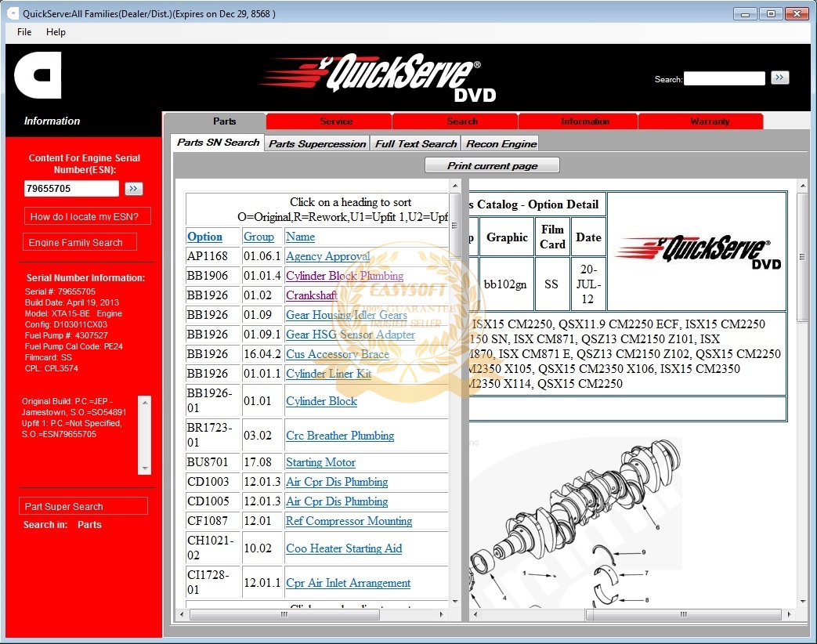This screenshot has height=644, width=817.
Task: Open the Crankshaft link
Action: click(x=311, y=295)
